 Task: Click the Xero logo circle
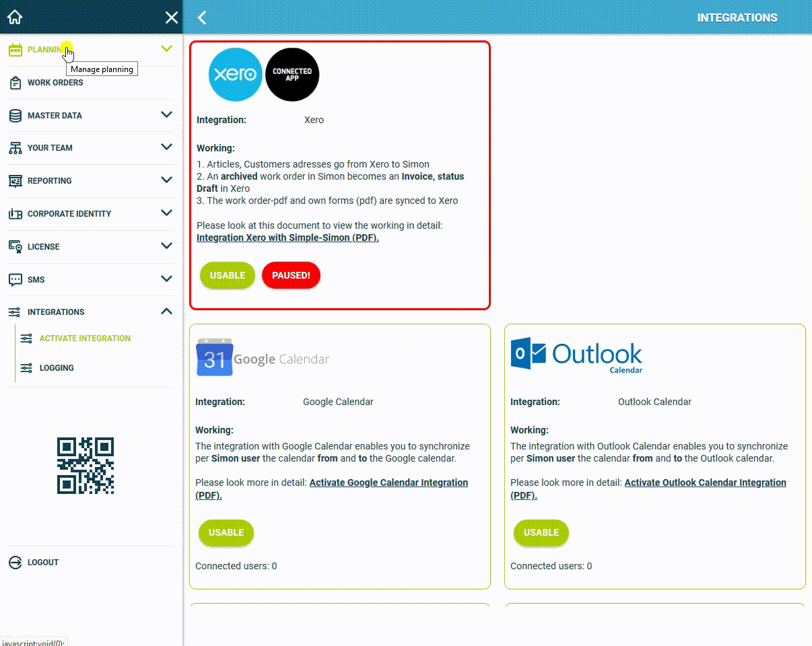[x=235, y=75]
